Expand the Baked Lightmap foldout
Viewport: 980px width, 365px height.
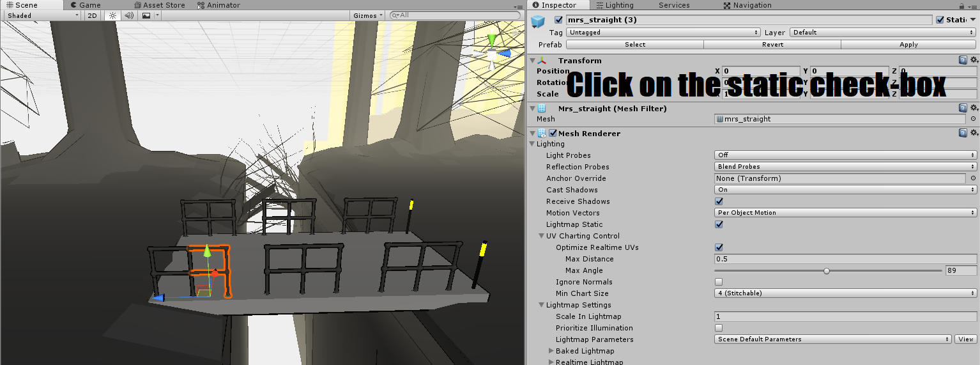pyautogui.click(x=551, y=351)
